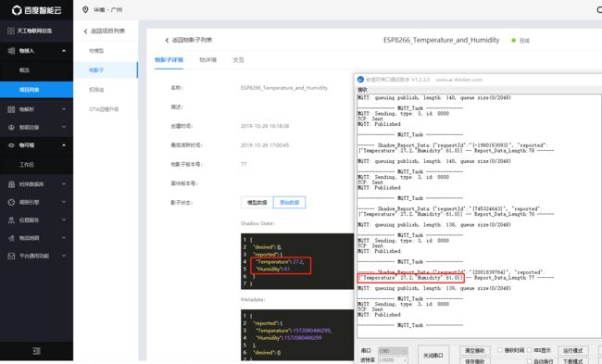Screen dimensions: 602x364
Task: Click the 保存接收 button
Action: pyautogui.click(x=474, y=361)
